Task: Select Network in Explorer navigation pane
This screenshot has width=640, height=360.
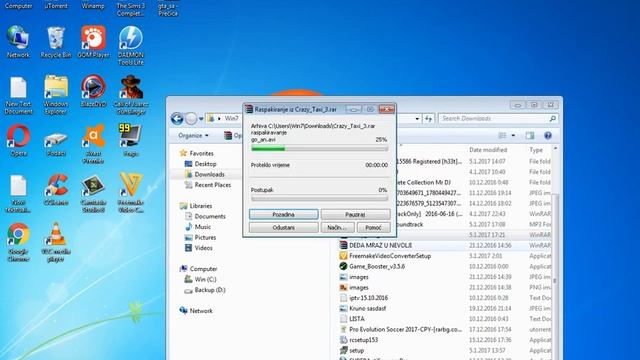Action: pyautogui.click(x=201, y=311)
